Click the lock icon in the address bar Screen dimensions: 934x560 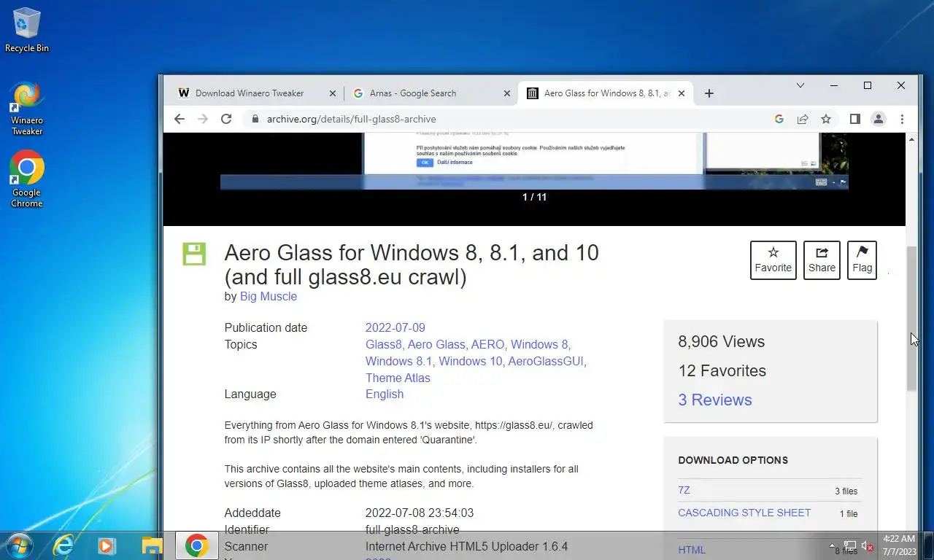coord(255,119)
